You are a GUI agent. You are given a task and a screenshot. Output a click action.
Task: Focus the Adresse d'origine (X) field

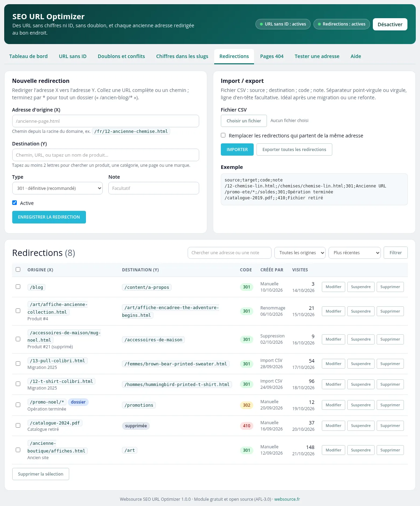pos(106,121)
